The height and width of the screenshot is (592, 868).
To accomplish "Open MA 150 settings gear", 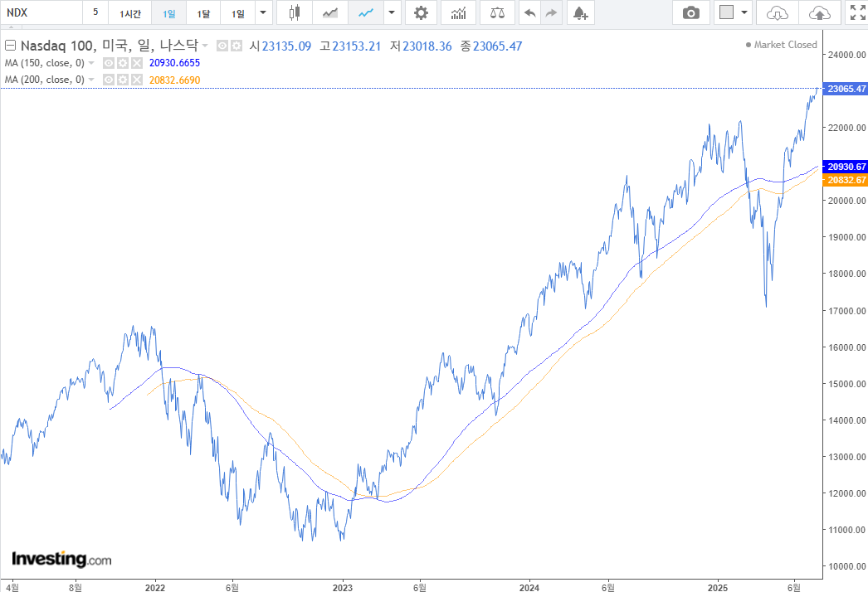I will point(122,63).
